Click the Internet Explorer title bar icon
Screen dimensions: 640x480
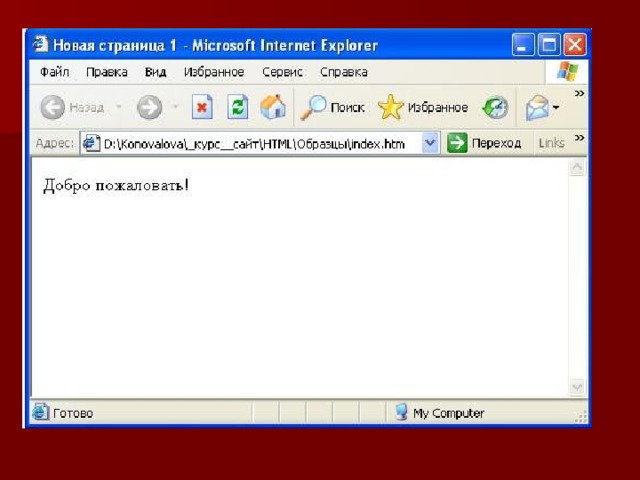point(40,44)
